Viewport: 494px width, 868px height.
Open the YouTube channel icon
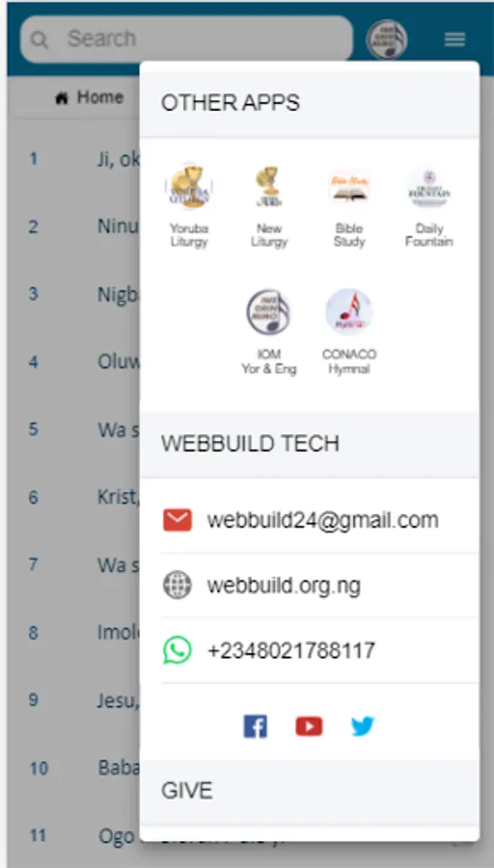click(309, 726)
